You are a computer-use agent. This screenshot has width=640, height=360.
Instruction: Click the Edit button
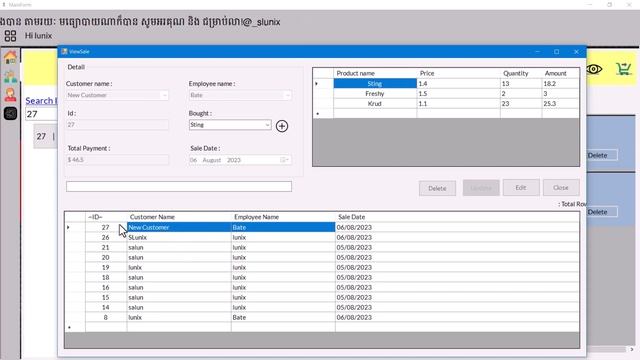(x=521, y=187)
